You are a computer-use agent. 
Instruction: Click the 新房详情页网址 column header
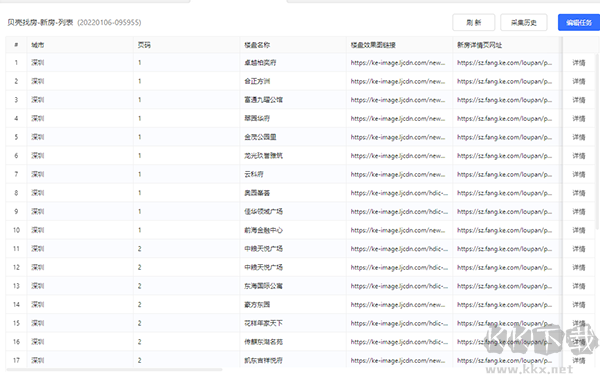tap(479, 45)
